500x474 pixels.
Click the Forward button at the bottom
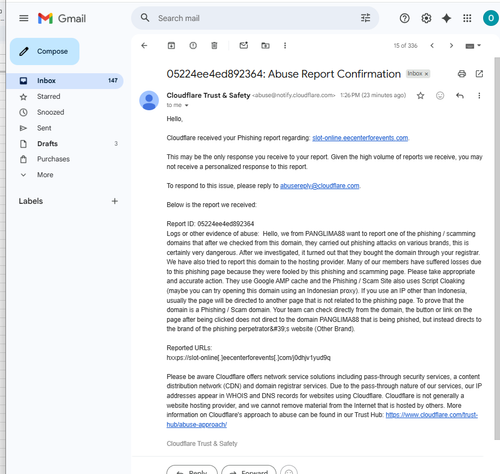pos(249,471)
